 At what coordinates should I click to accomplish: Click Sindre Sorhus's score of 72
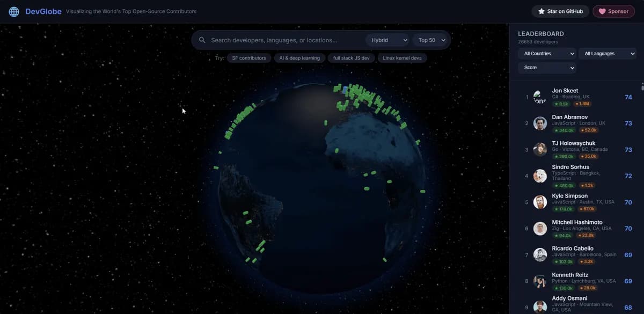click(x=628, y=176)
